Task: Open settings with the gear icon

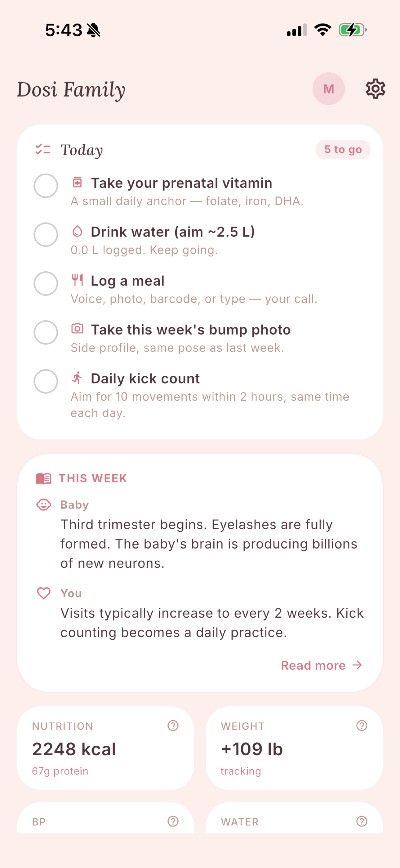Action: 376,89
